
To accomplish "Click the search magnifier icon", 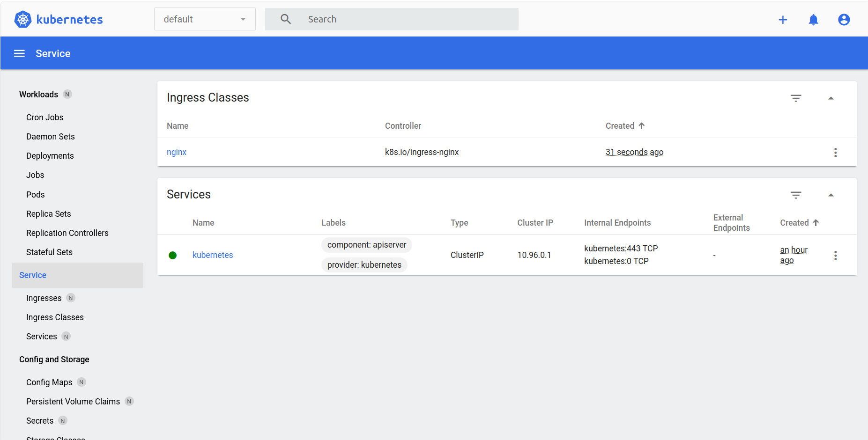I will (x=286, y=19).
